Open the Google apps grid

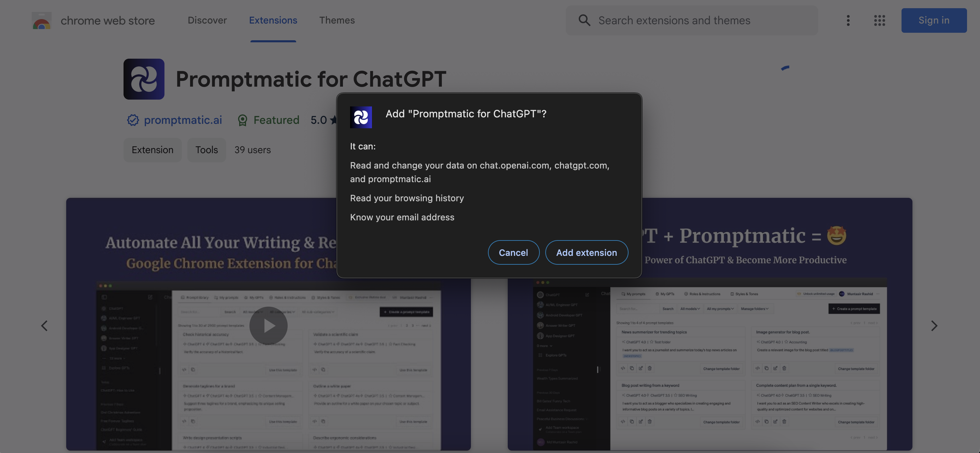pyautogui.click(x=879, y=20)
